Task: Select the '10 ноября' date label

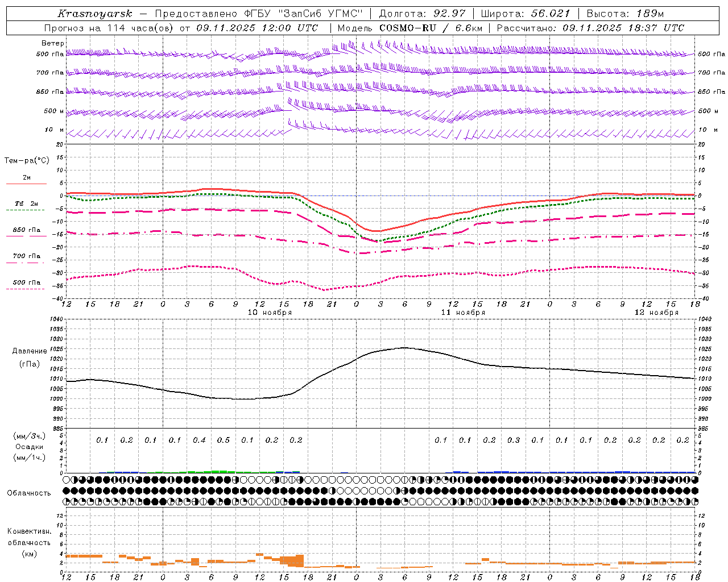Action: 270,313
